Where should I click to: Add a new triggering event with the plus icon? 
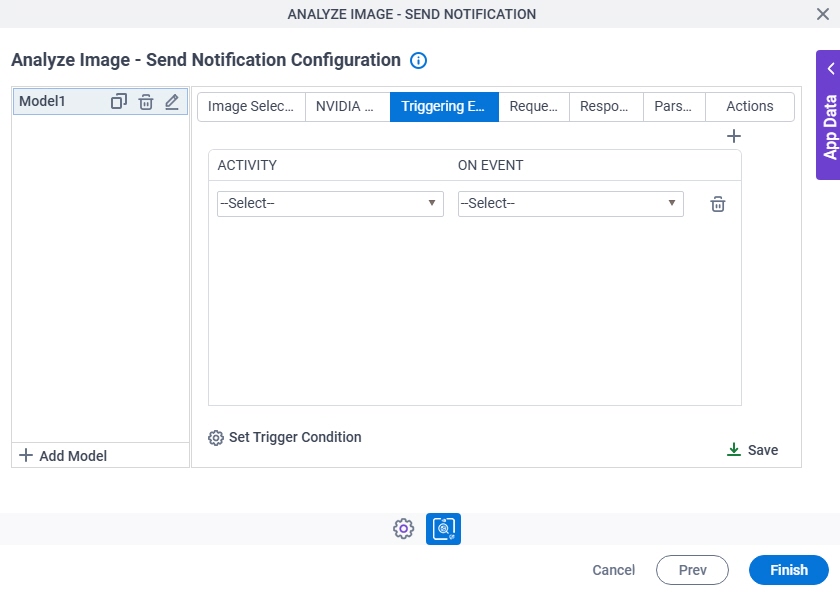[x=734, y=136]
